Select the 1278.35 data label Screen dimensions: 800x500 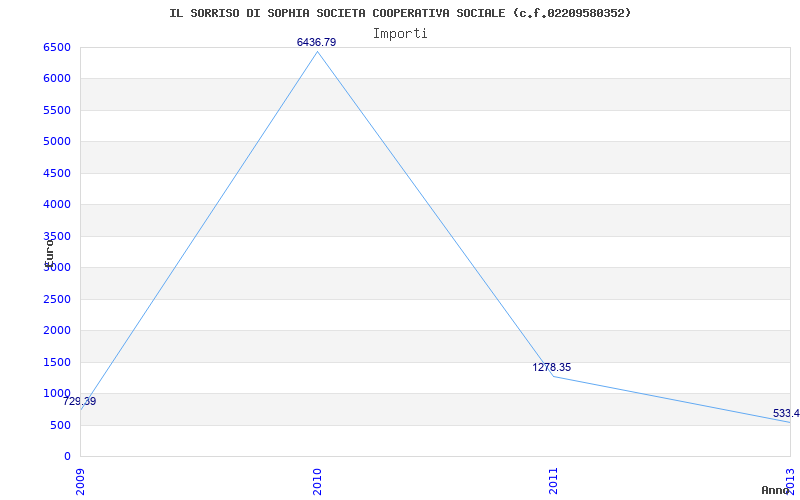(x=552, y=367)
